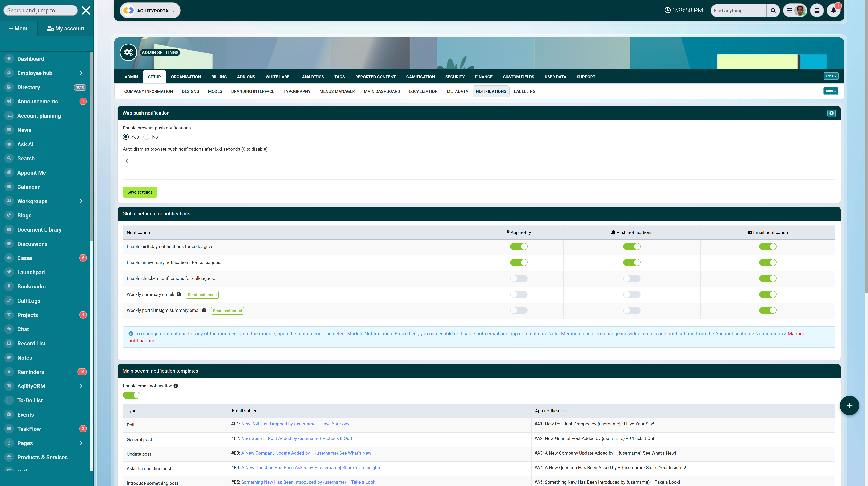
Task: Toggle Enable email notification switch in templates
Action: 131,395
